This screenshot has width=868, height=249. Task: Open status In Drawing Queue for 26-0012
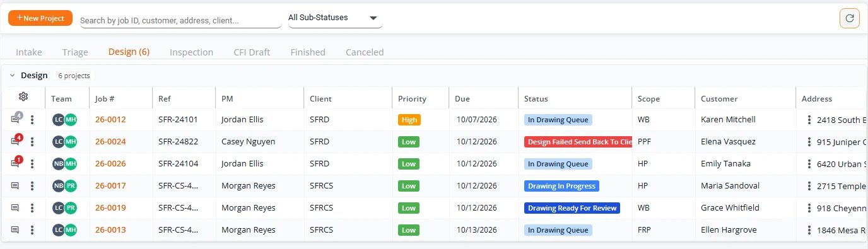558,120
